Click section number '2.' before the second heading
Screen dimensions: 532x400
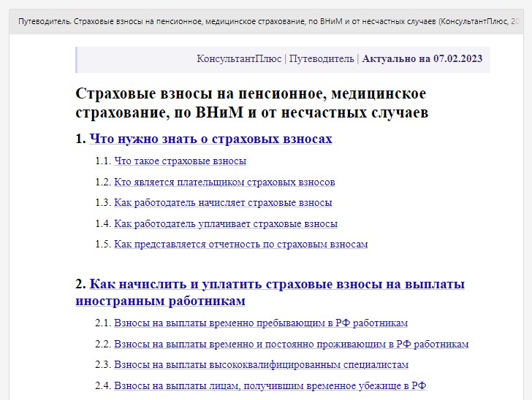pos(80,284)
